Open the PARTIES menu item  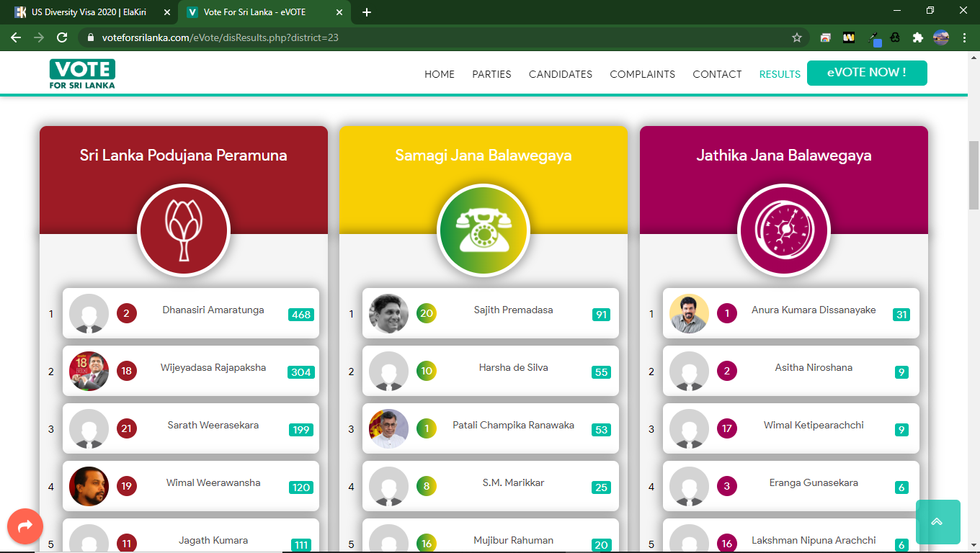(492, 74)
